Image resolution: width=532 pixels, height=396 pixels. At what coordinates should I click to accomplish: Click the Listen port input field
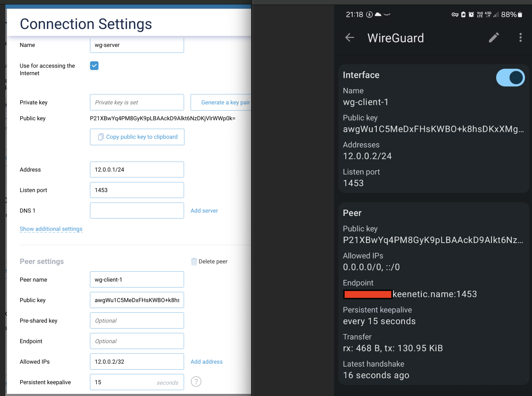137,190
